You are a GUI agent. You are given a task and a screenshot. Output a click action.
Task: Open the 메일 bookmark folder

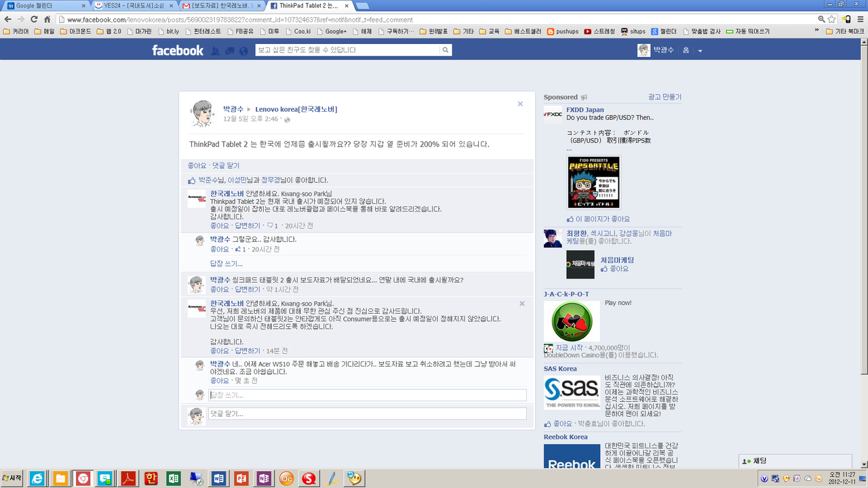click(x=44, y=31)
